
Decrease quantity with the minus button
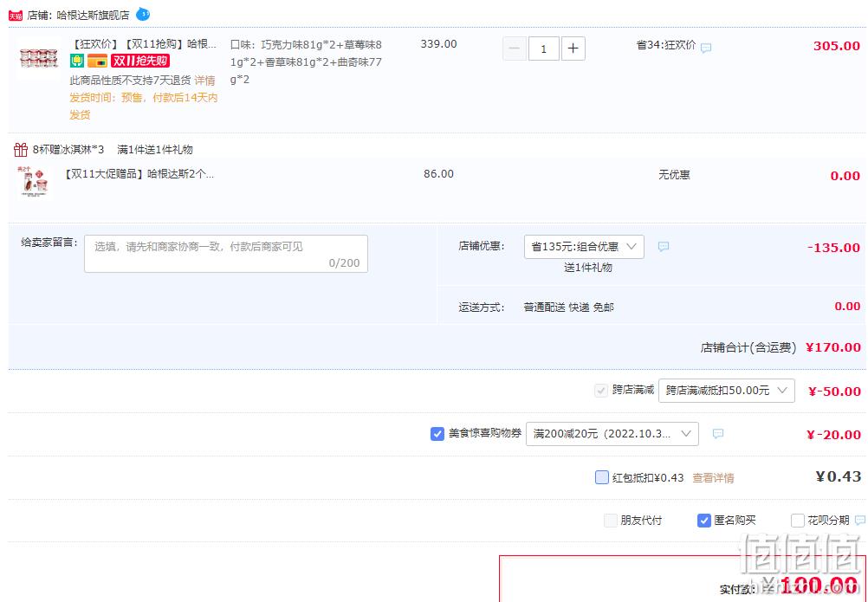[515, 49]
